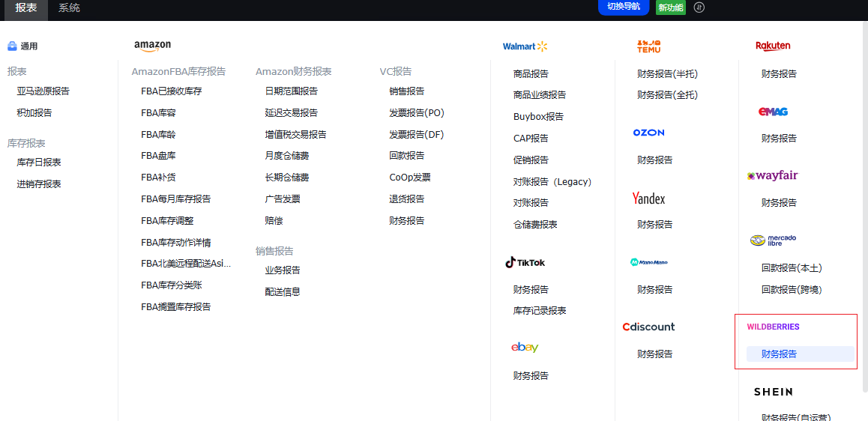Click the WILDBERRIES logo
Viewport: 868px width, 421px height.
(773, 327)
